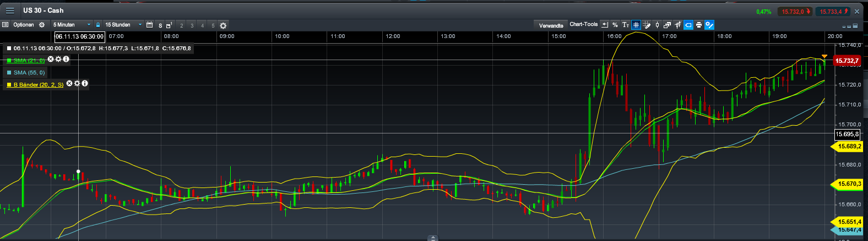Click the yellow 15.670,3 value tag
The height and width of the screenshot is (241, 868).
pyautogui.click(x=847, y=184)
